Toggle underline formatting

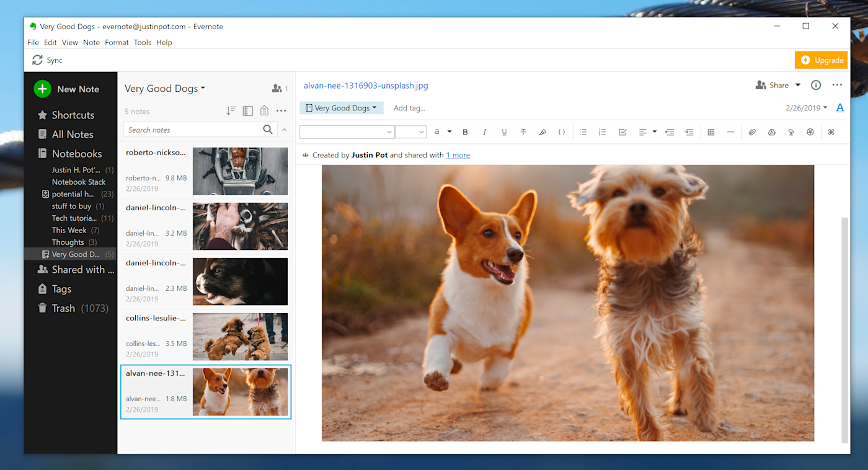click(x=504, y=132)
